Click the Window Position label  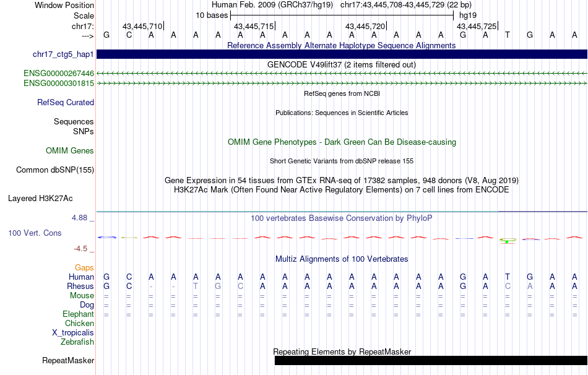[64, 5]
